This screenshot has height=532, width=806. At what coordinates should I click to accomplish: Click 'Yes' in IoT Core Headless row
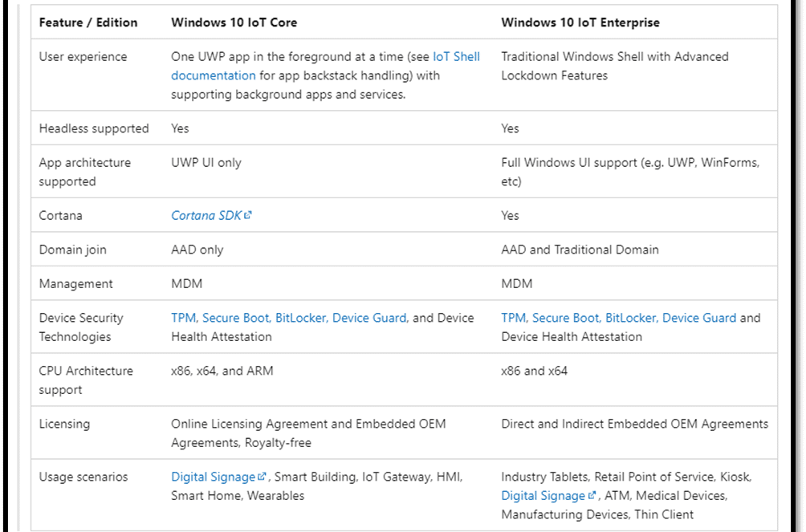(x=180, y=128)
